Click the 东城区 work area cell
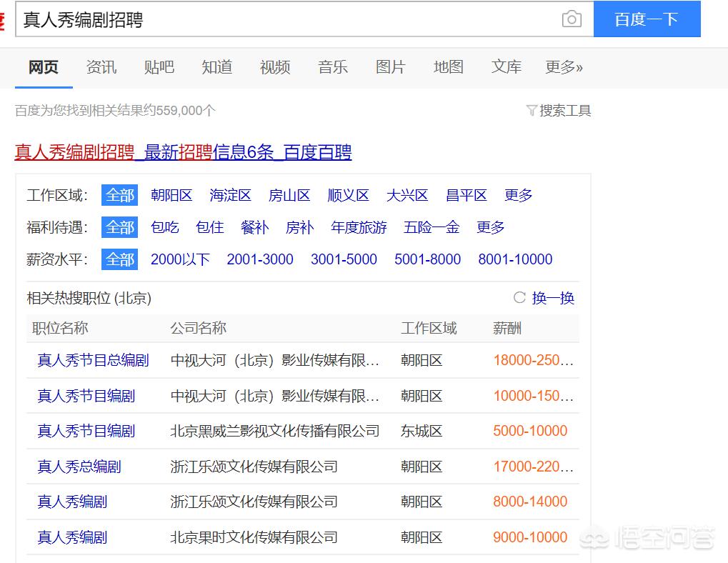 click(422, 432)
